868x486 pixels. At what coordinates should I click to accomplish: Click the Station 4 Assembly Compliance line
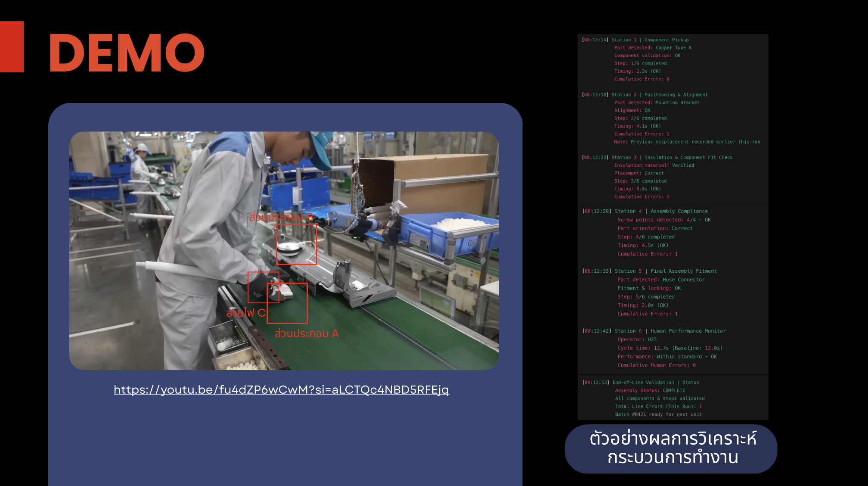[645, 211]
